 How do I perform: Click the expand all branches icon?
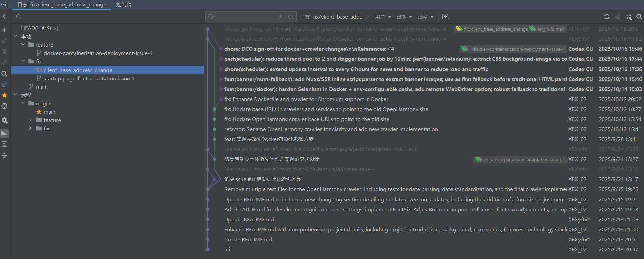coord(4,144)
